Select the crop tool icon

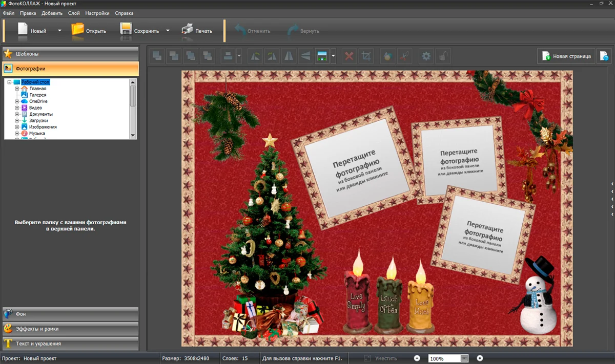[x=366, y=56]
